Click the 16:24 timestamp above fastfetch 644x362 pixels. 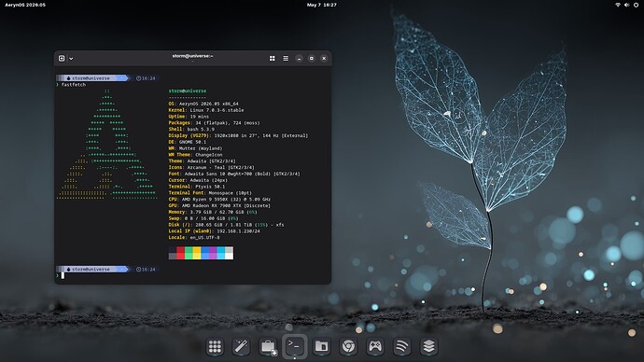click(146, 78)
